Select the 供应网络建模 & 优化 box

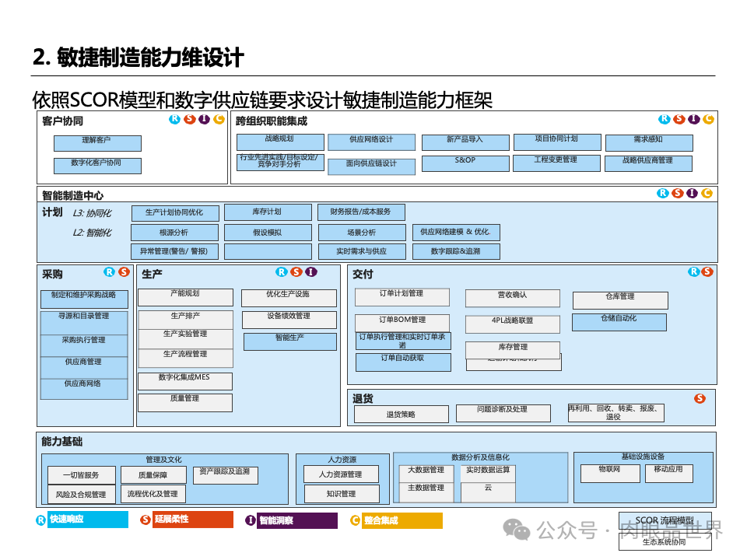click(x=457, y=232)
